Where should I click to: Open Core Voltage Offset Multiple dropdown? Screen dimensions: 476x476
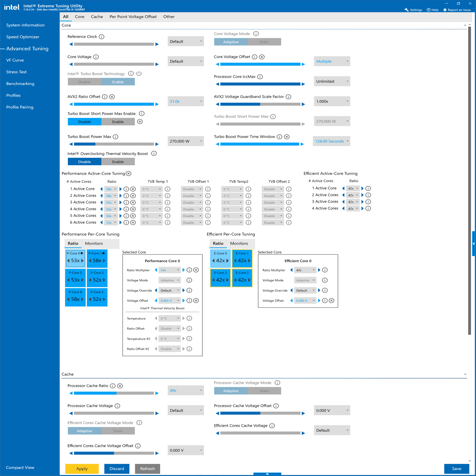click(332, 61)
